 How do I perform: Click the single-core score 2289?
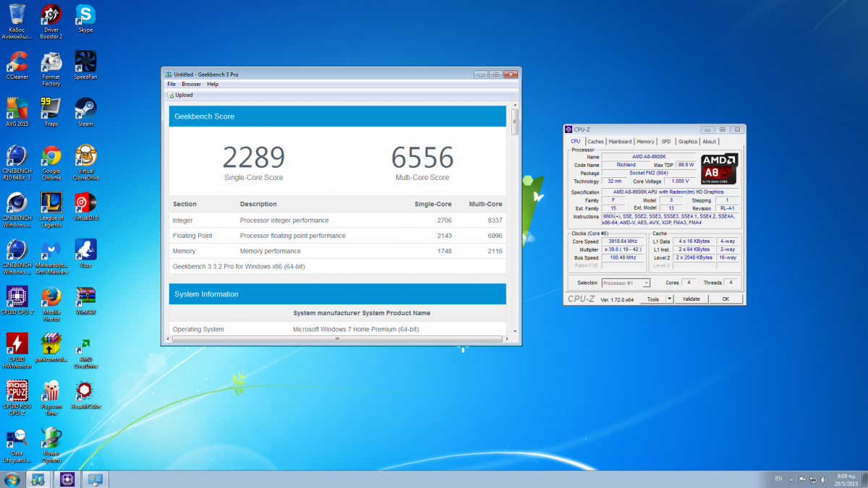tap(253, 158)
